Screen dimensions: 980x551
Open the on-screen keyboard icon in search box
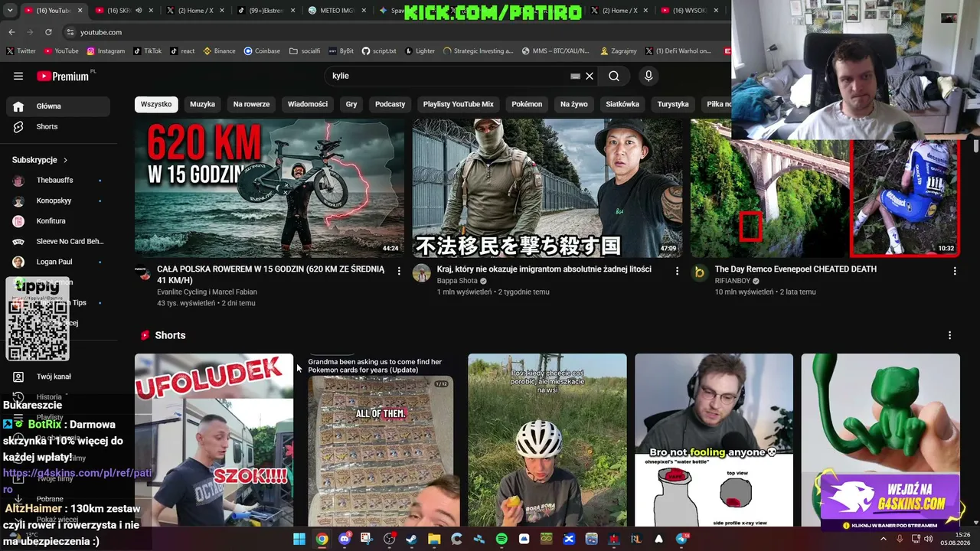[x=575, y=76]
